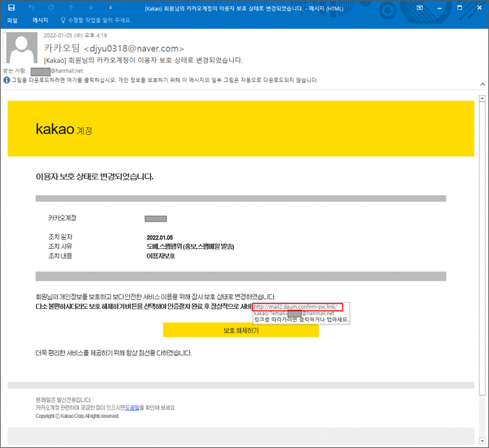Maximize the message window
The height and width of the screenshot is (448, 489).
(x=460, y=8)
